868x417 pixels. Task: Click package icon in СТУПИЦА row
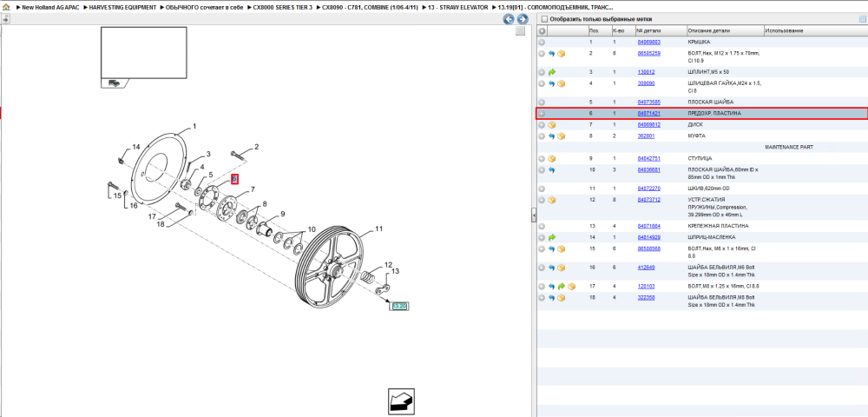coord(551,158)
